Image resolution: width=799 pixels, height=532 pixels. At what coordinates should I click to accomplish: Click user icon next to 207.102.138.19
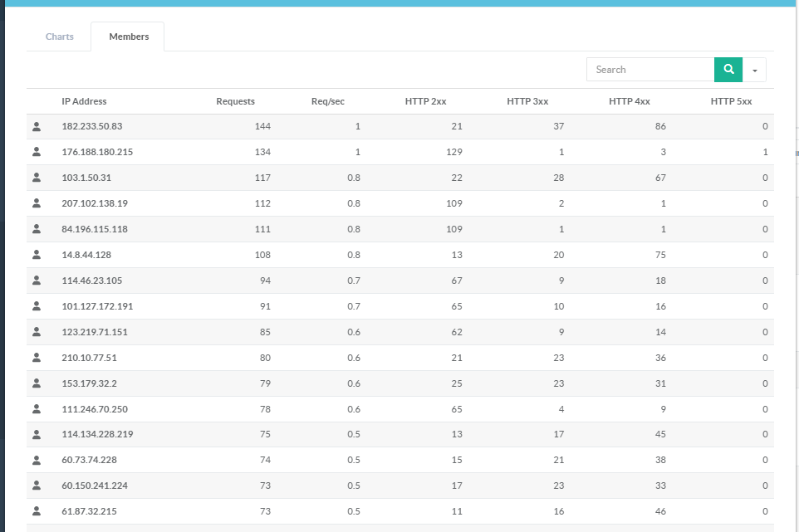[37, 204]
